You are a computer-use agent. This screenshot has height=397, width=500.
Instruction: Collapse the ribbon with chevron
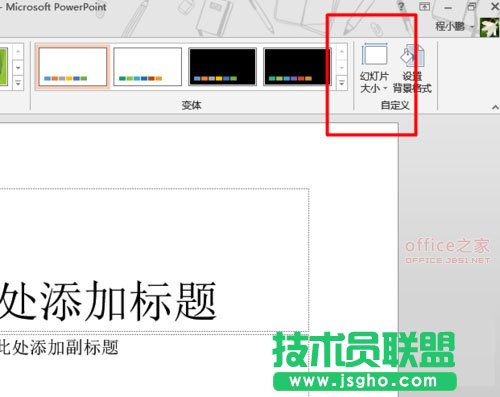click(x=495, y=107)
